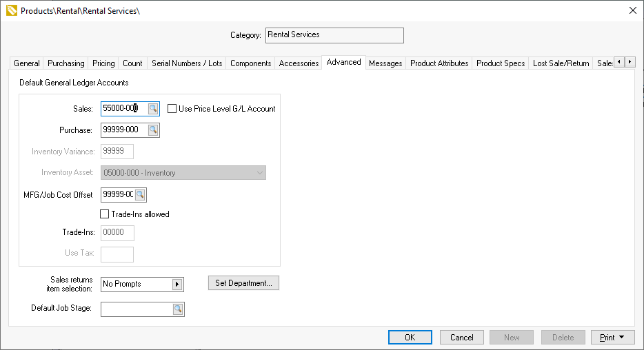
Task: Check the Trade-Ins allowed box
Action: point(105,214)
